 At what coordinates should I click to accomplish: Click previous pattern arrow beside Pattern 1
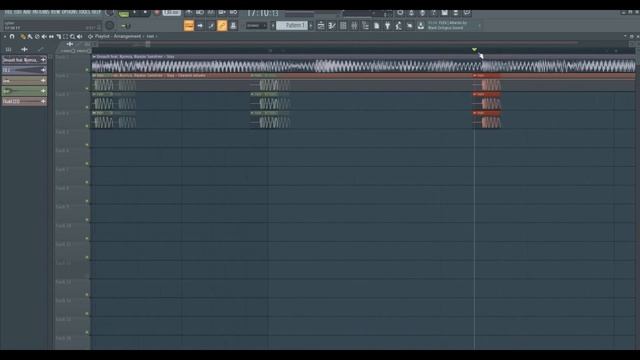click(x=273, y=26)
